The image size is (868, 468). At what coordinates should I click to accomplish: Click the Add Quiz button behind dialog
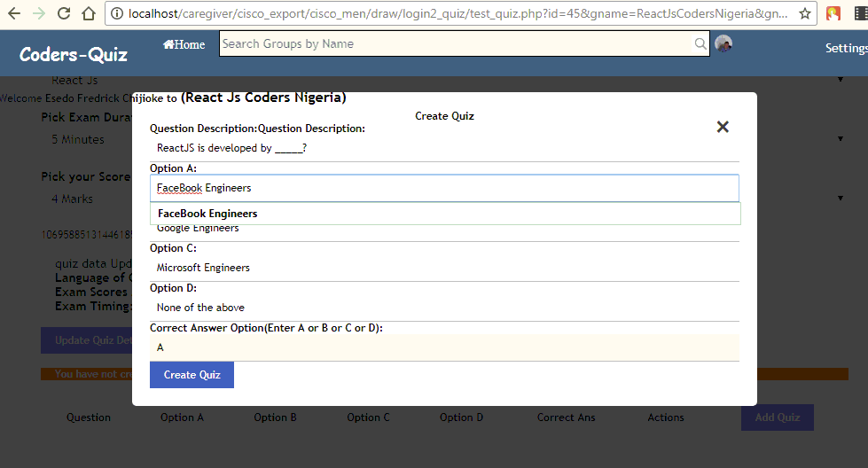click(x=778, y=417)
